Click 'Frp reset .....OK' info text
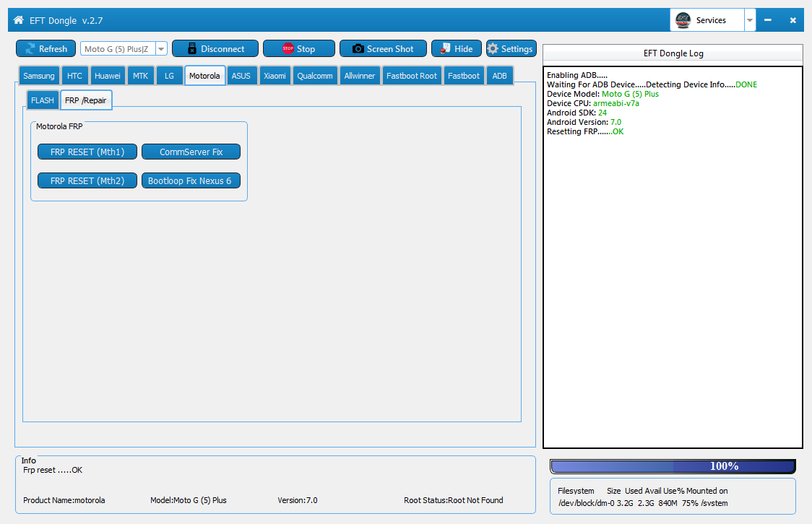 coord(53,470)
